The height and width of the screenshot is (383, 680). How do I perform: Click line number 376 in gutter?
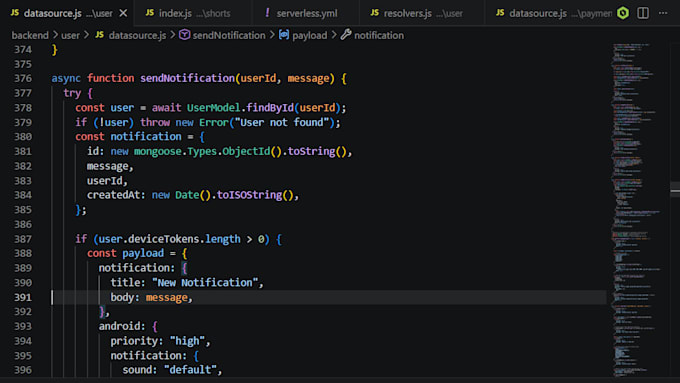(x=23, y=79)
